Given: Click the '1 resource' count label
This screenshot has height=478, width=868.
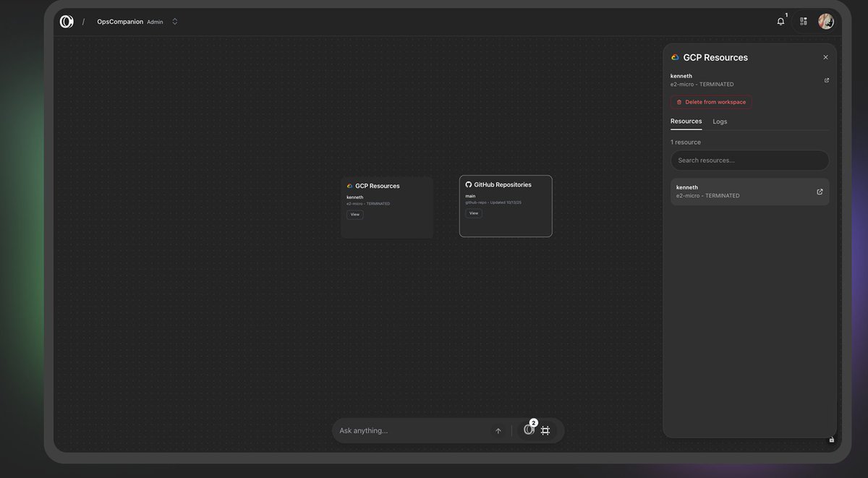Looking at the screenshot, I should click(686, 142).
